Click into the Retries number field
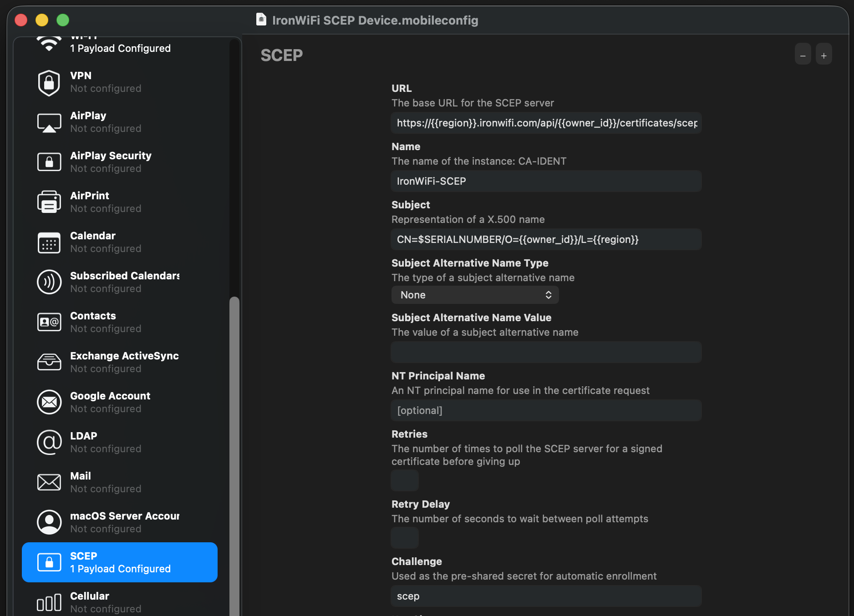Viewport: 854px width, 616px height. point(405,480)
